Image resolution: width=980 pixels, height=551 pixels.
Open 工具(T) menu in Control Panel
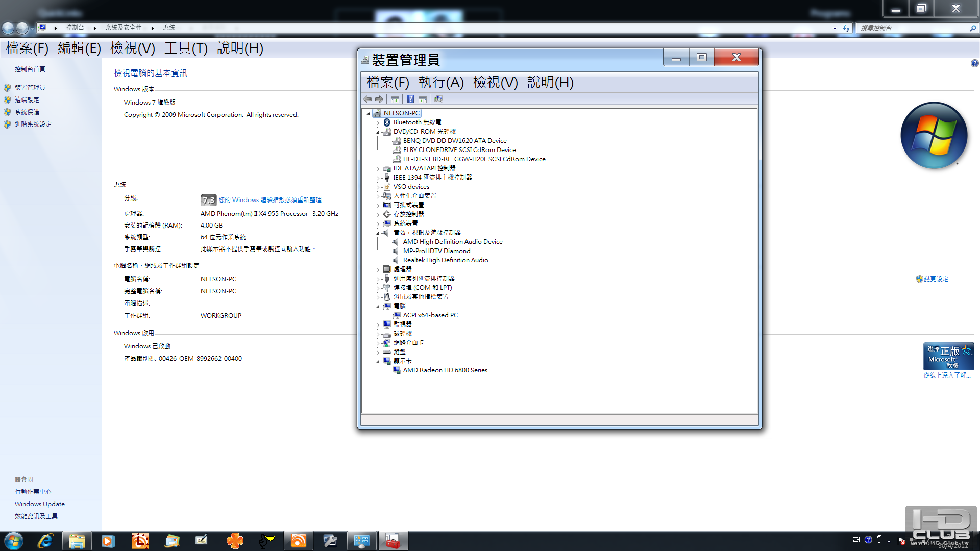pos(186,48)
